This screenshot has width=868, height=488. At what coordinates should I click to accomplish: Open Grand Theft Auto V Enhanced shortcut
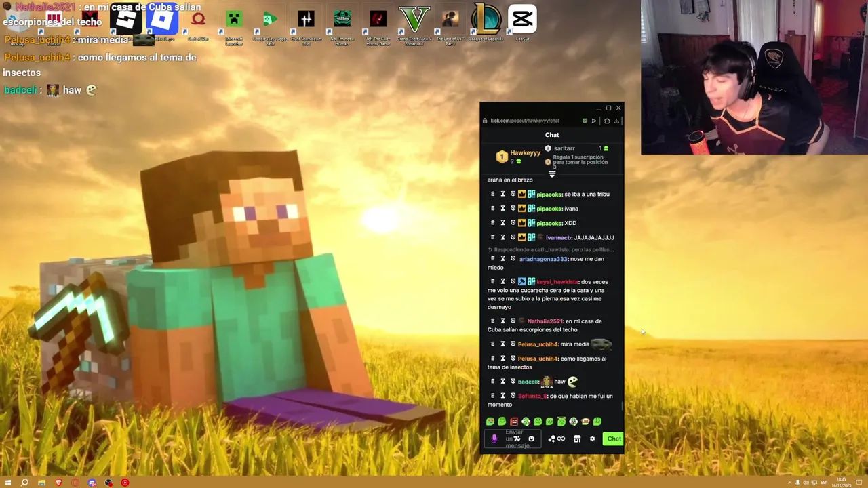[x=414, y=24]
